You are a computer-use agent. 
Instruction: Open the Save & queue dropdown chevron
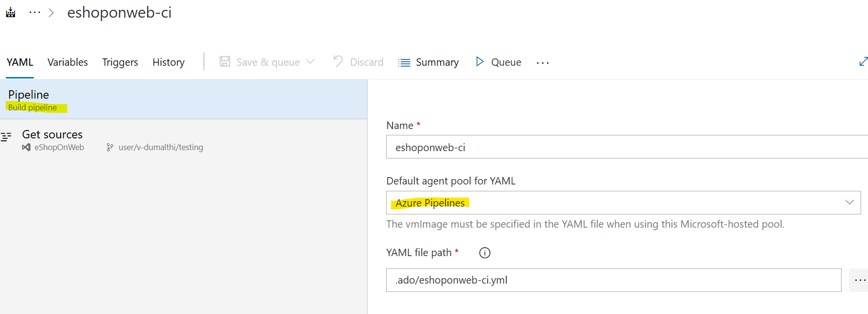(310, 62)
